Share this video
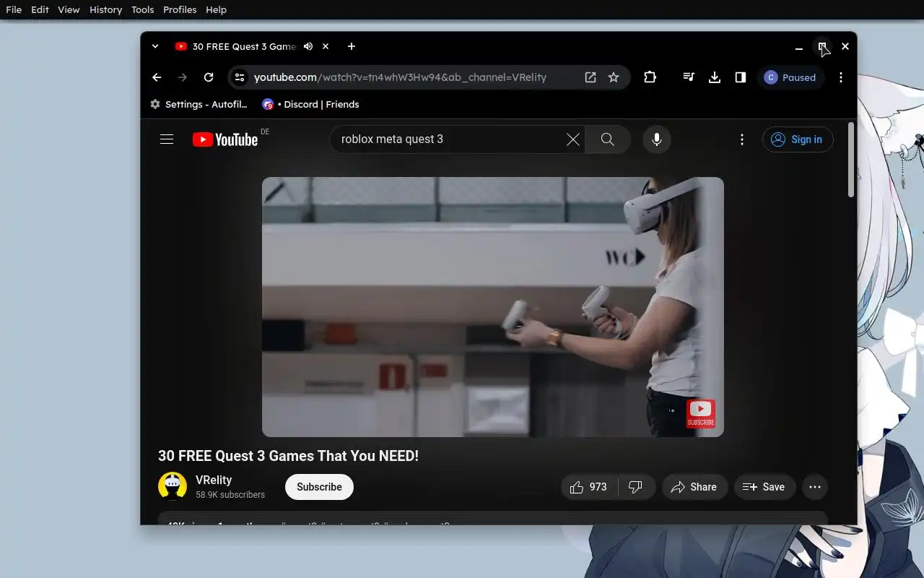Screen dimensions: 924x578 (x=694, y=487)
